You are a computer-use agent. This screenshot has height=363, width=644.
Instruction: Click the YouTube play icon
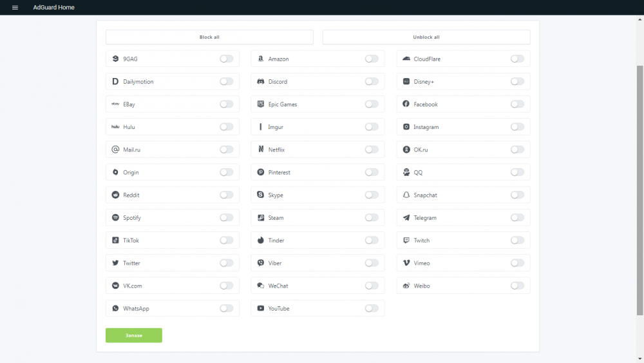261,309
